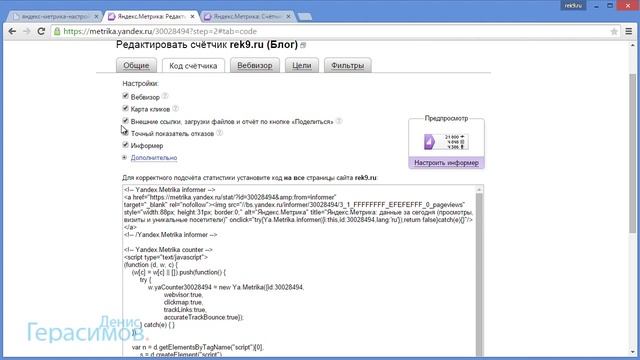Toggle the Внешние ссылки, загрузки файлов checkbox

tap(125, 121)
